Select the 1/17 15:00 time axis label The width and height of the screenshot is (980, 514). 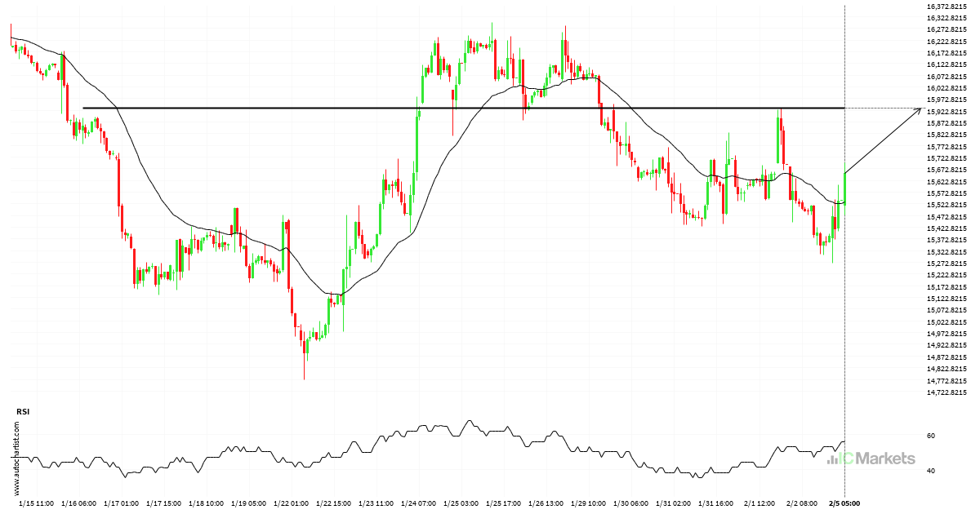(165, 503)
